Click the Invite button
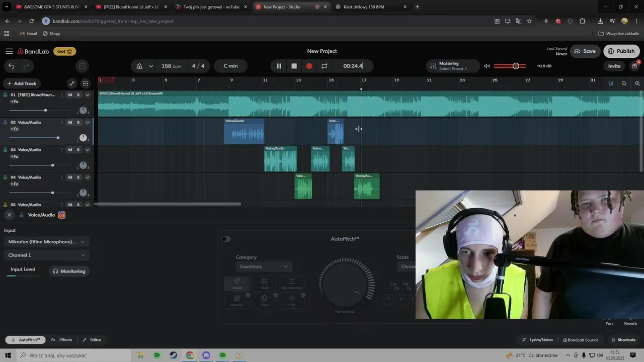The width and height of the screenshot is (644, 362). point(614,66)
